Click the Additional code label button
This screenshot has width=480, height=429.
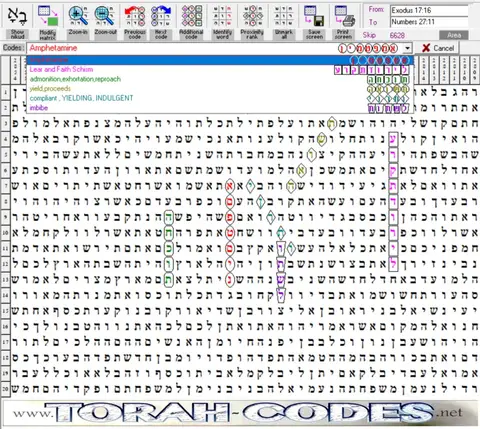[x=191, y=34]
